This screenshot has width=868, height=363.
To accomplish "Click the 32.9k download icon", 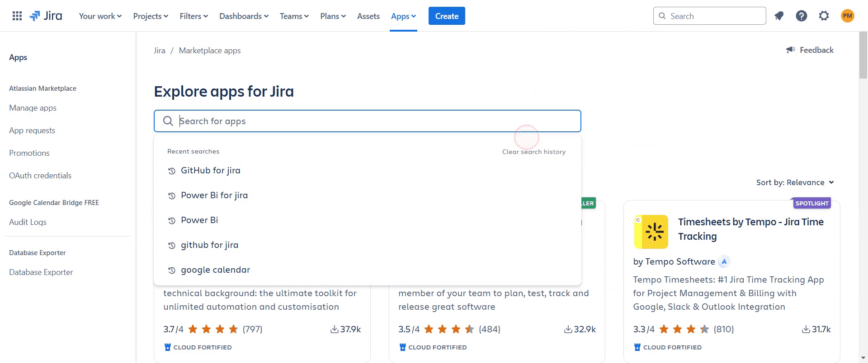I will click(x=568, y=329).
